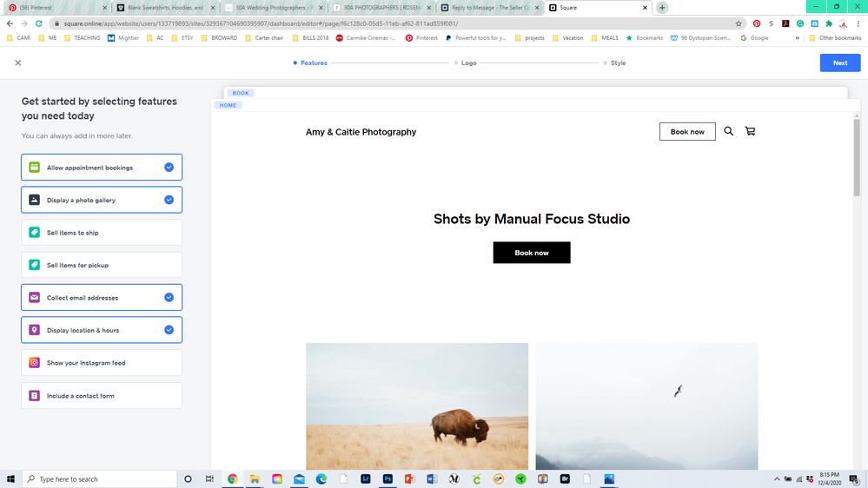Open the shopping cart icon
Screen dimensions: 868x488
coord(750,131)
